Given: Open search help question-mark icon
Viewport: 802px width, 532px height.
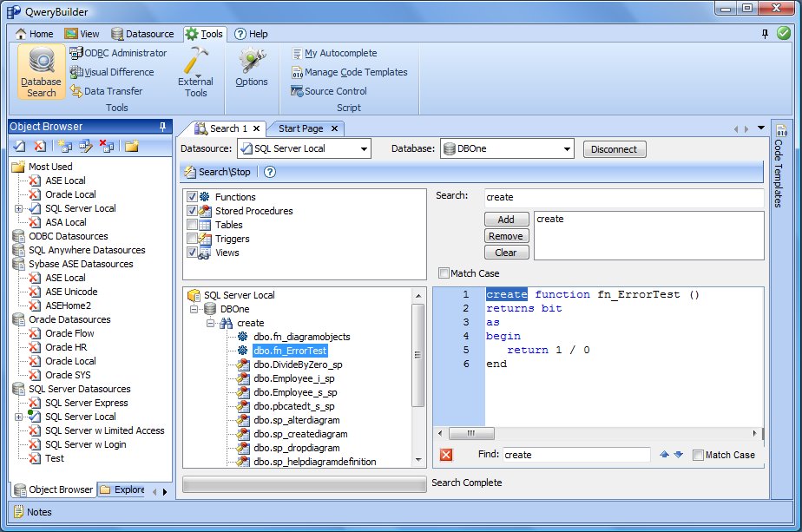Looking at the screenshot, I should 270,172.
